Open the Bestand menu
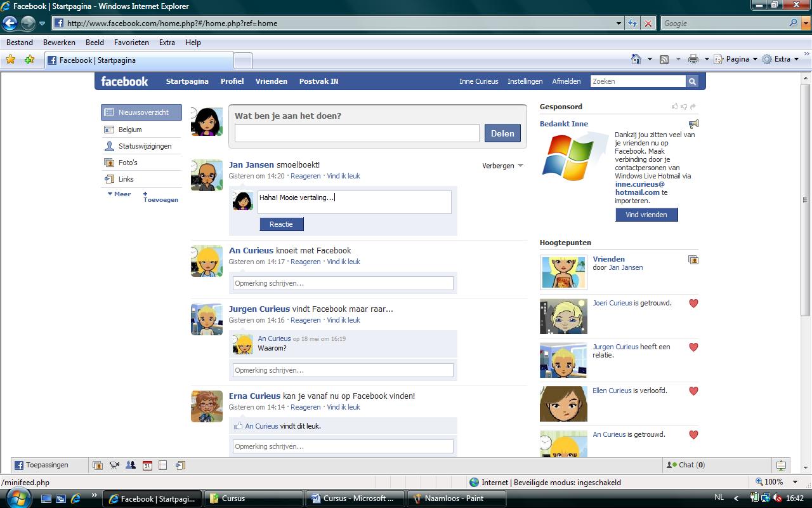812x508 pixels. (20, 43)
